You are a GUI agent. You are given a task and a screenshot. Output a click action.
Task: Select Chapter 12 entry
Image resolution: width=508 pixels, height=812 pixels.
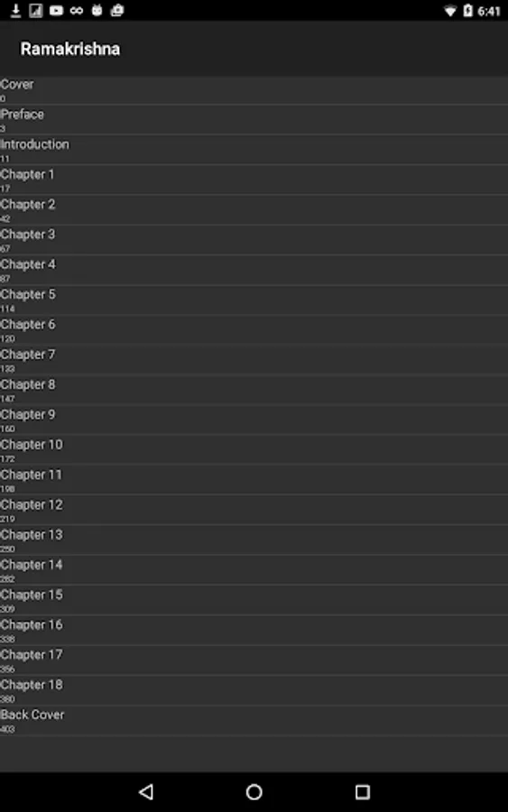pyautogui.click(x=254, y=511)
